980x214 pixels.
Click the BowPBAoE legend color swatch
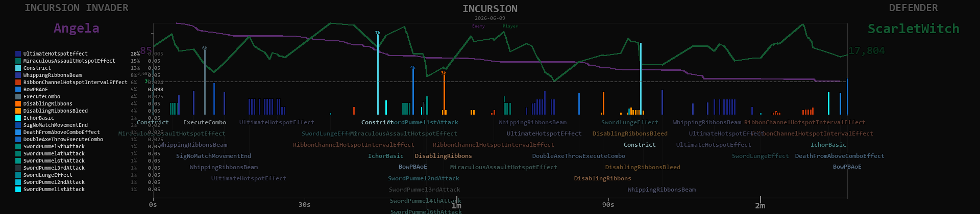pyautogui.click(x=18, y=89)
